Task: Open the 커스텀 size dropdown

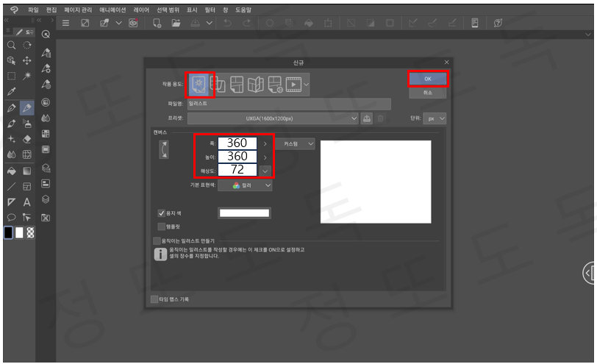Action: [x=295, y=143]
